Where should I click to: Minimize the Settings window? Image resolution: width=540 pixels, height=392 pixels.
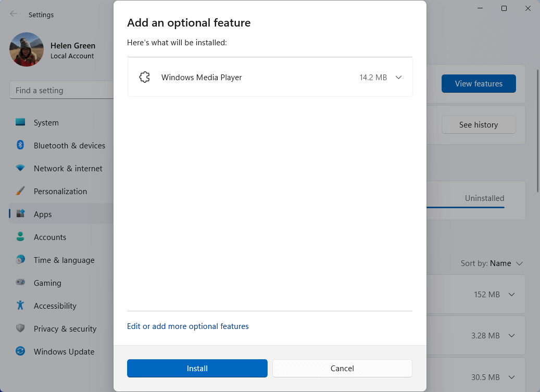click(480, 8)
